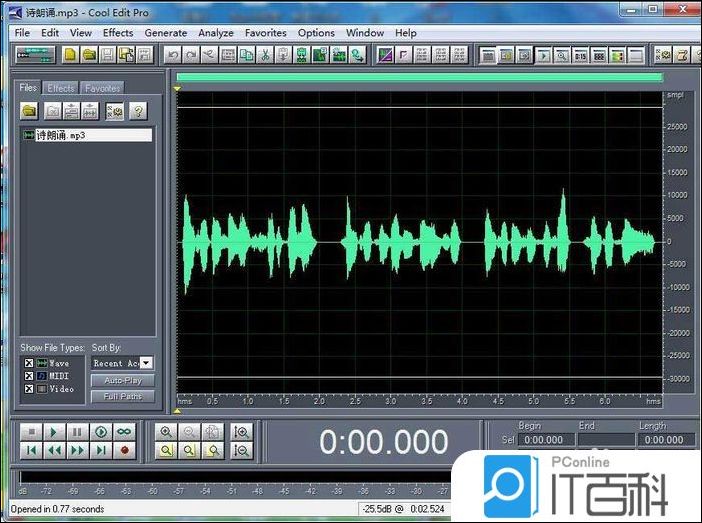Image resolution: width=702 pixels, height=523 pixels.
Task: Zoom out vertically with the arrow-minus magnifier
Action: (242, 450)
